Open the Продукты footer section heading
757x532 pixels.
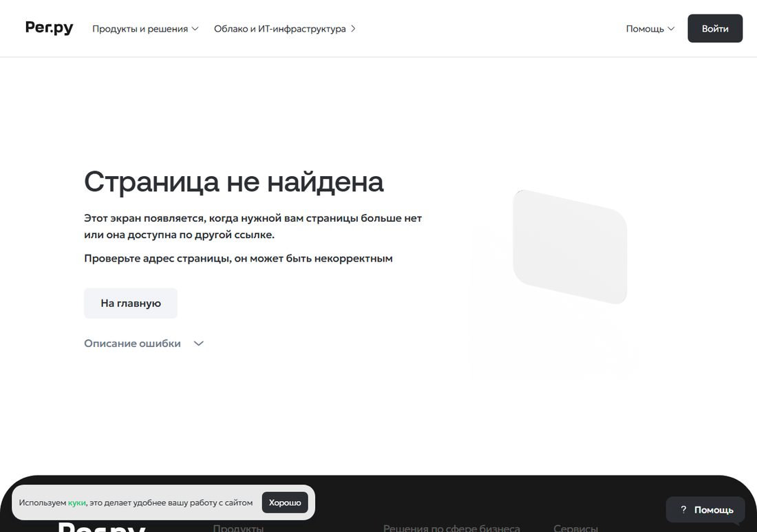(238, 528)
